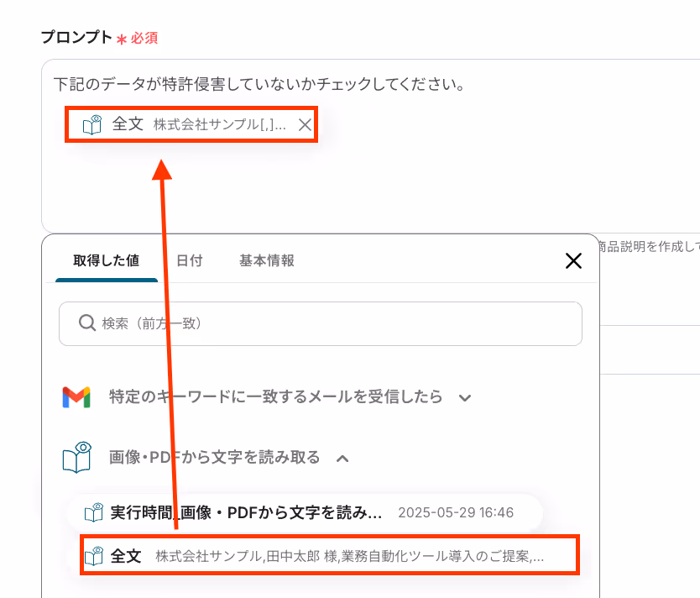The image size is (700, 598).
Task: Click the magnifier search icon
Action: [x=87, y=323]
